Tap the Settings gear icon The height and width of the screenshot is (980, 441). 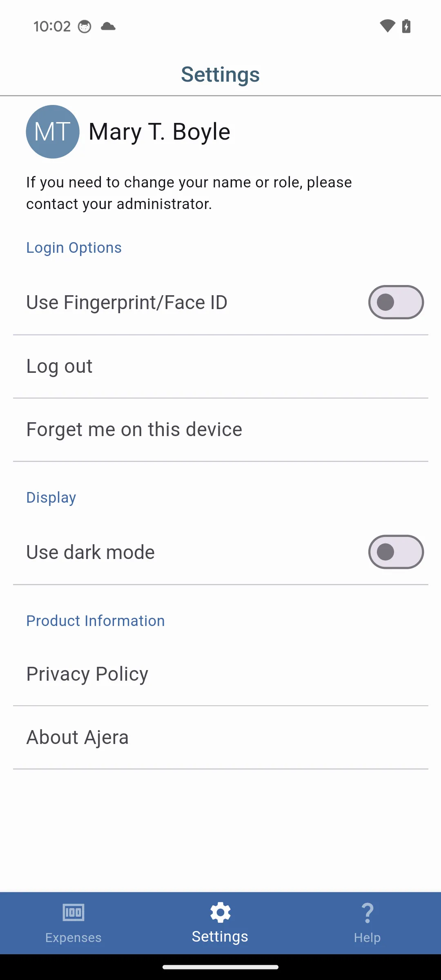click(x=220, y=912)
